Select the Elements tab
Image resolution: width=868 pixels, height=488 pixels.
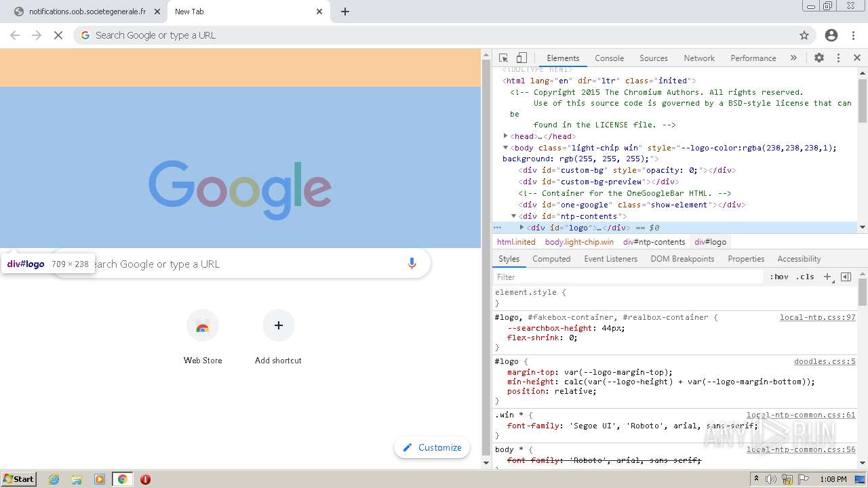(x=563, y=58)
